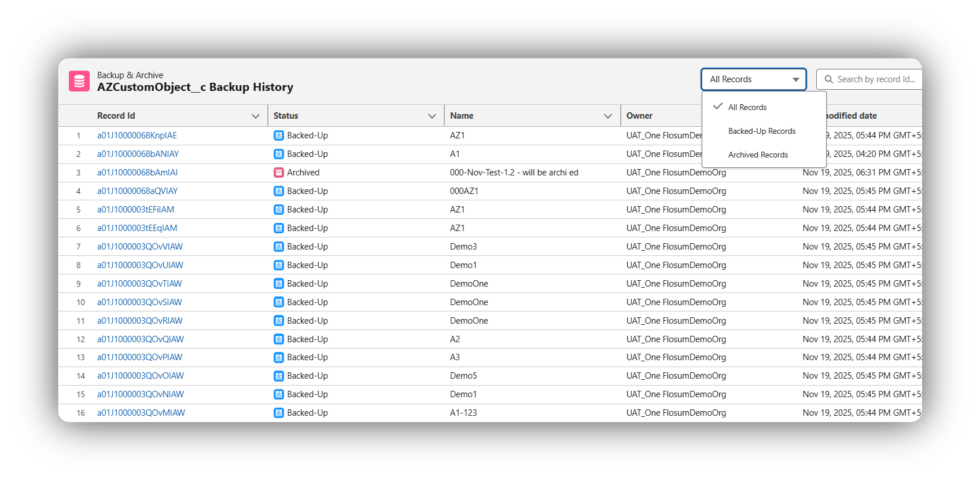Choose Archived Records from the filter list
Screen dimensions: 980x480
(x=758, y=155)
